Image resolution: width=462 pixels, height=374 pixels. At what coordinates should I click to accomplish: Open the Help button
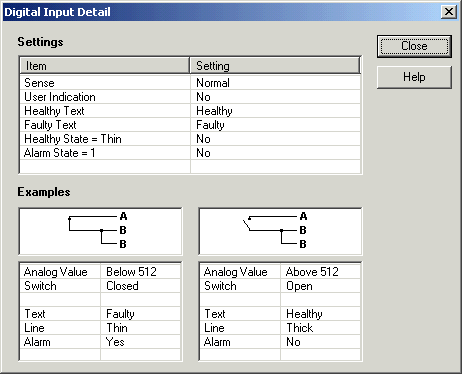[414, 77]
